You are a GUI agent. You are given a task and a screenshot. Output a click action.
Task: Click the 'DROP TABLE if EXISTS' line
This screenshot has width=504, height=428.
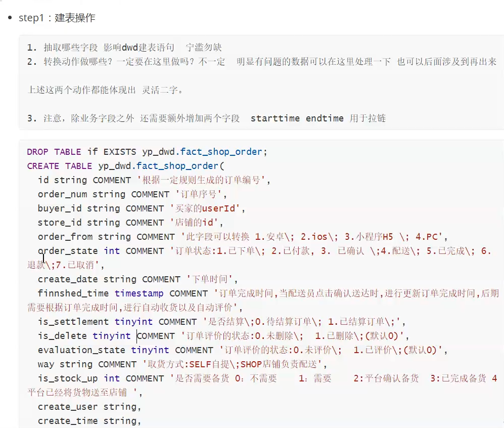pyautogui.click(x=147, y=152)
